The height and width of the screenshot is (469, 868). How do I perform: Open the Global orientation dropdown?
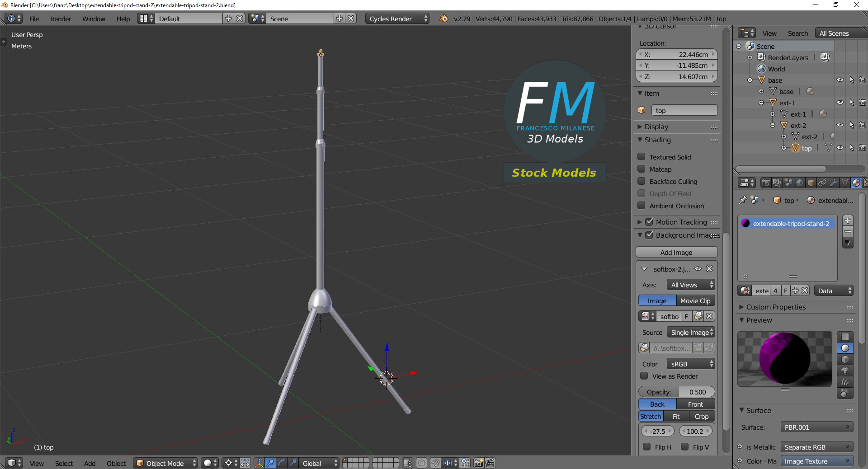point(319,463)
